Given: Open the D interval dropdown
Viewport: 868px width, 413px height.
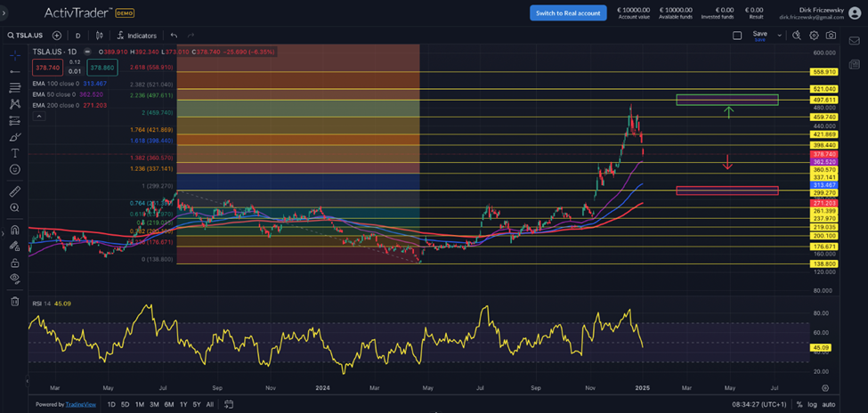Looking at the screenshot, I should [77, 36].
